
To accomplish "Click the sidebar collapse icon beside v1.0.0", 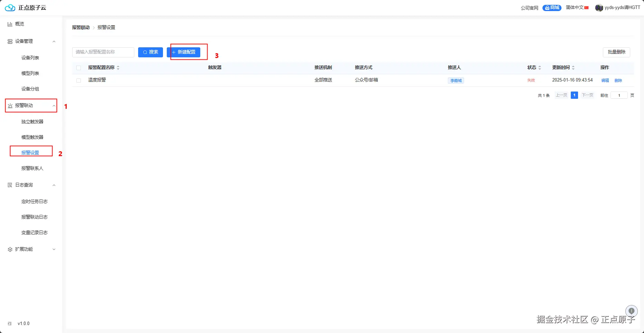I will pos(10,324).
